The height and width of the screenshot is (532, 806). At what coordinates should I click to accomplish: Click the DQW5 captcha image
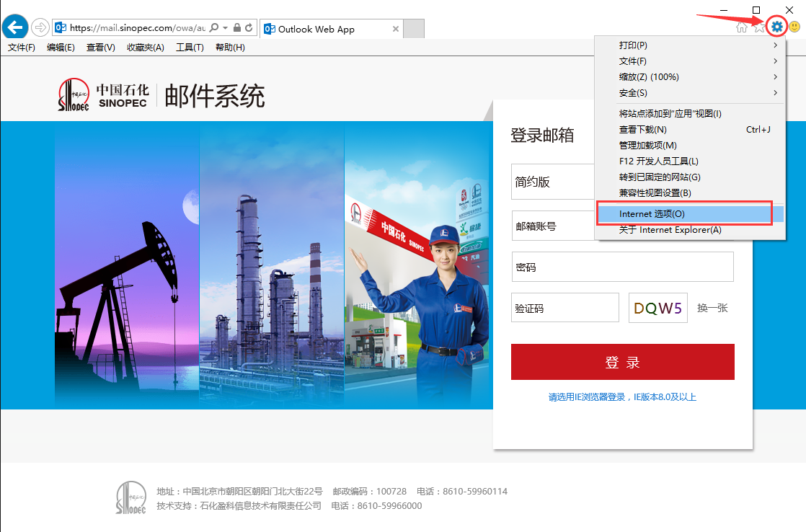click(657, 308)
